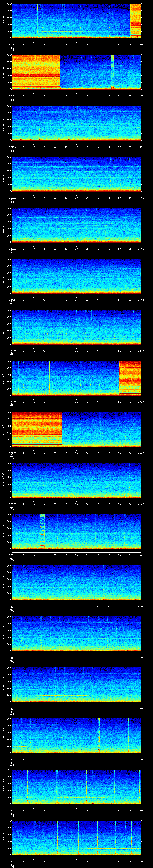This screenshot has height=868, width=153.
Task: Select the "32:00" end-of-axis time label
Action: [x=141, y=147]
